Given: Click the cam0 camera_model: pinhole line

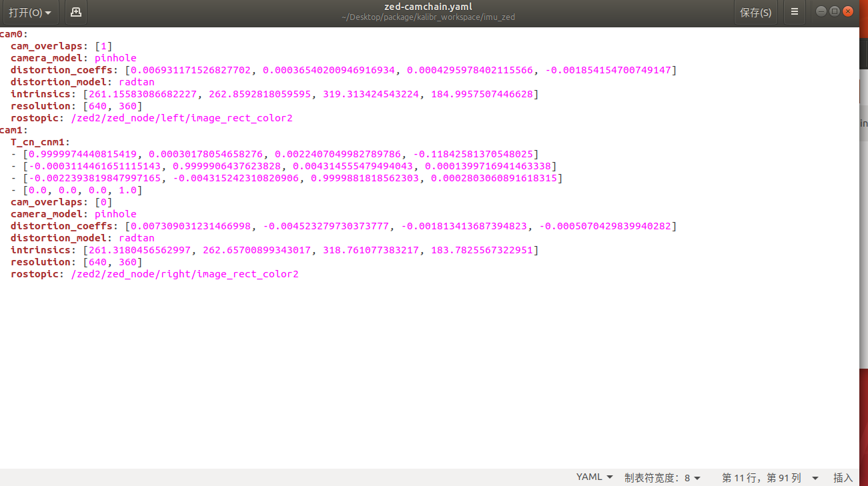Looking at the screenshot, I should [73, 58].
